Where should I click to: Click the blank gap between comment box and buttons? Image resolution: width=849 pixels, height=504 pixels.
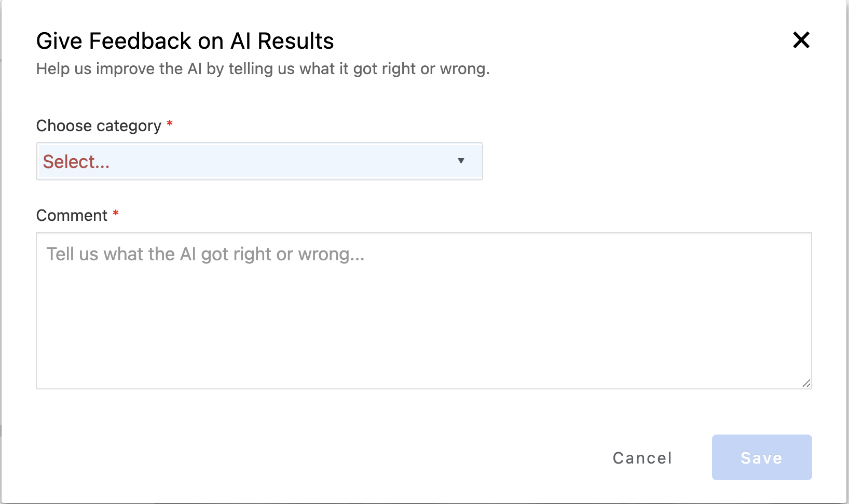[423, 412]
